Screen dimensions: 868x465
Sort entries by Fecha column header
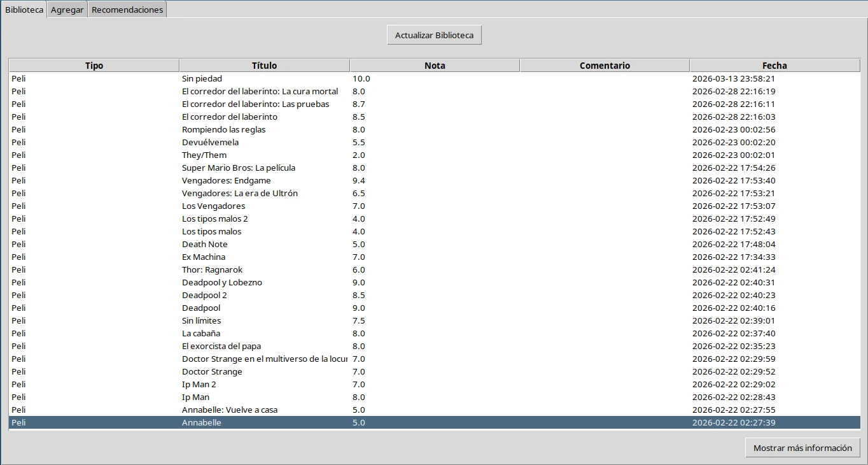click(x=774, y=66)
